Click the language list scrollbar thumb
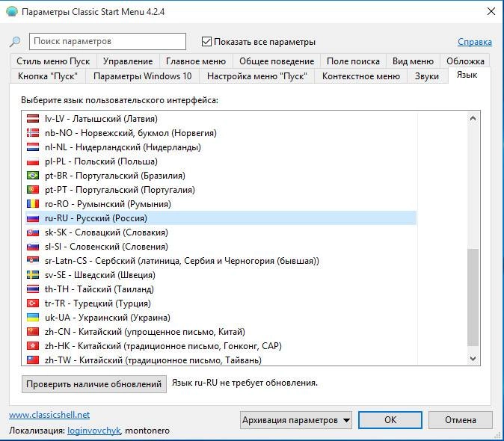Screen dimensions: 504x441 473,297
